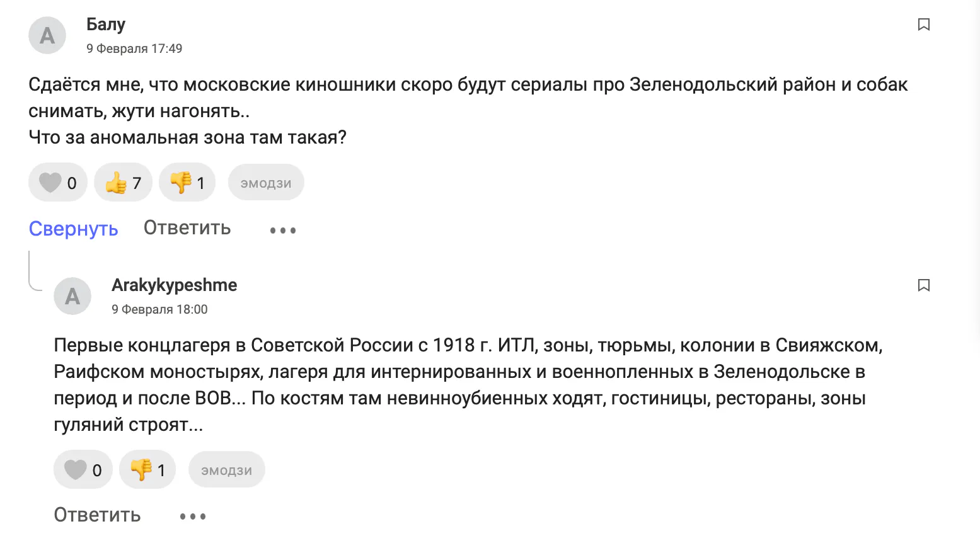Thumbs-down Arakykypeshme's reply
The height and width of the screenshot is (548, 980).
(147, 470)
